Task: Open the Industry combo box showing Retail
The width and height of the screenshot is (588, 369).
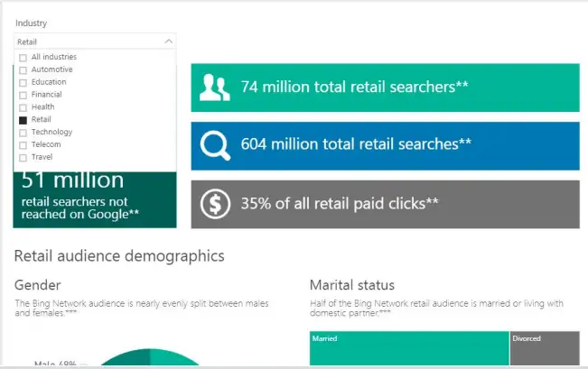Action: point(95,42)
